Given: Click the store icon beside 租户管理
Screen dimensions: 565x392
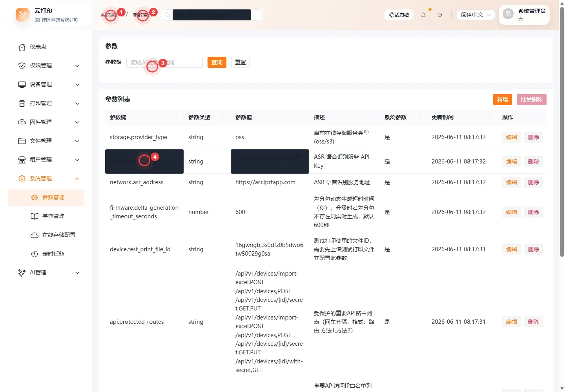Looking at the screenshot, I should coord(22,160).
